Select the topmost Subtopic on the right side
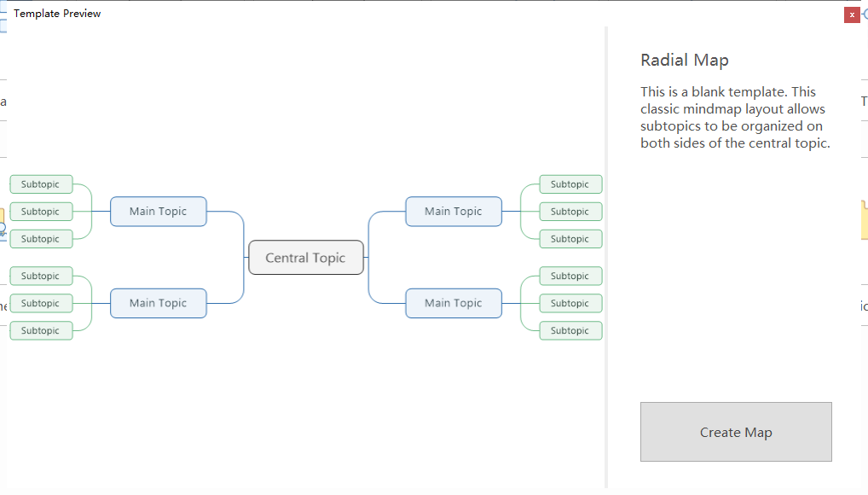This screenshot has width=868, height=495. coord(570,184)
